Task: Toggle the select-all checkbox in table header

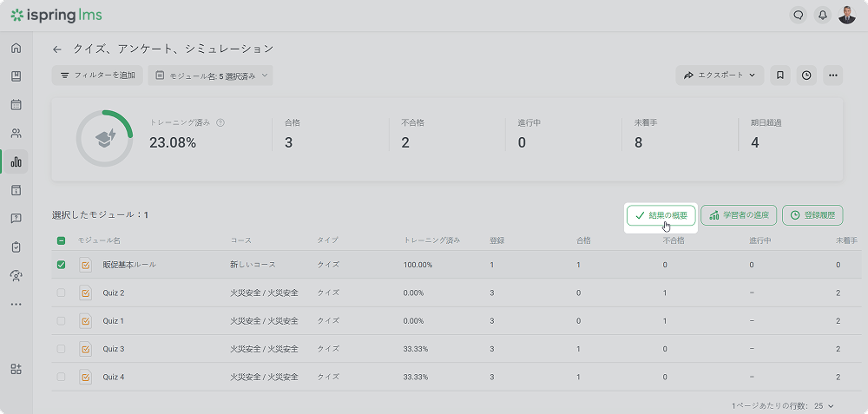Action: coord(61,240)
